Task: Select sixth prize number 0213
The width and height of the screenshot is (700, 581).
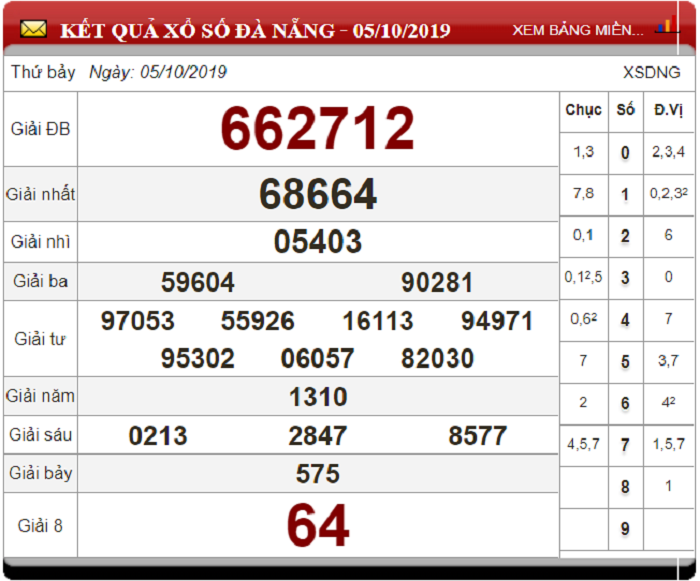Action: coord(158,436)
